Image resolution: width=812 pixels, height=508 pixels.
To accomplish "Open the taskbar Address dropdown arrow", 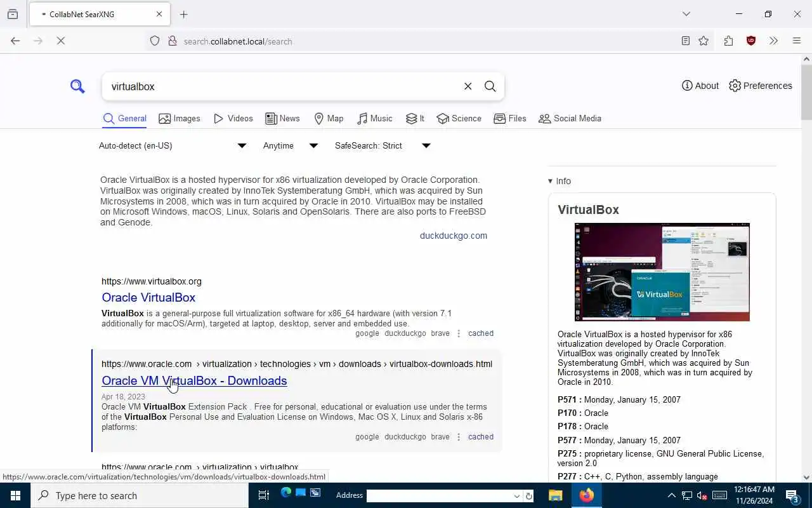I will [517, 496].
